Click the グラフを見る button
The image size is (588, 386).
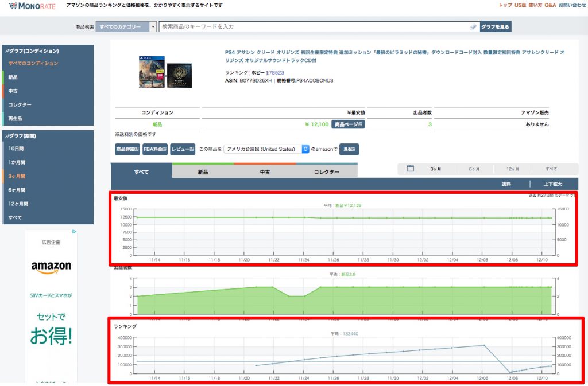click(x=496, y=26)
